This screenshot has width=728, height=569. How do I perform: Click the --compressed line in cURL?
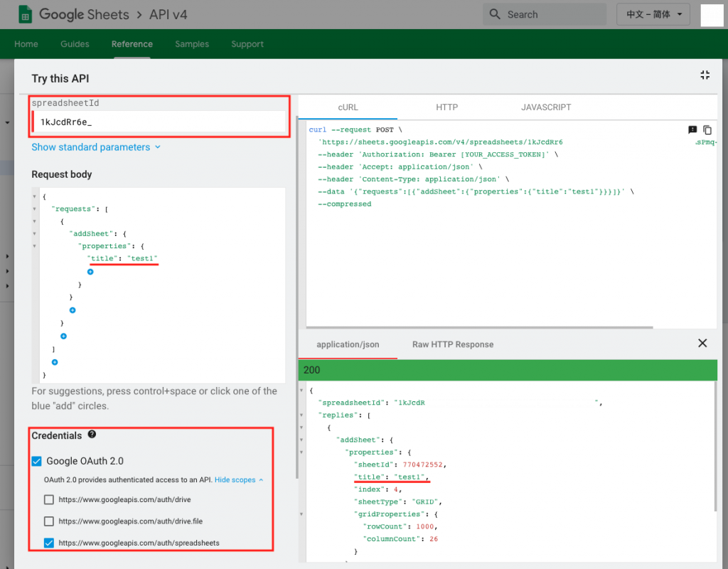(x=345, y=204)
